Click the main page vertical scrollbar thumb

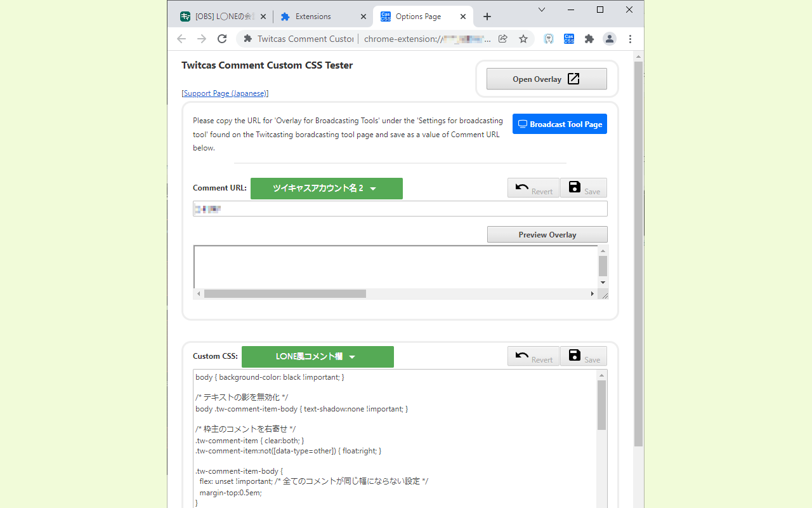(639, 254)
